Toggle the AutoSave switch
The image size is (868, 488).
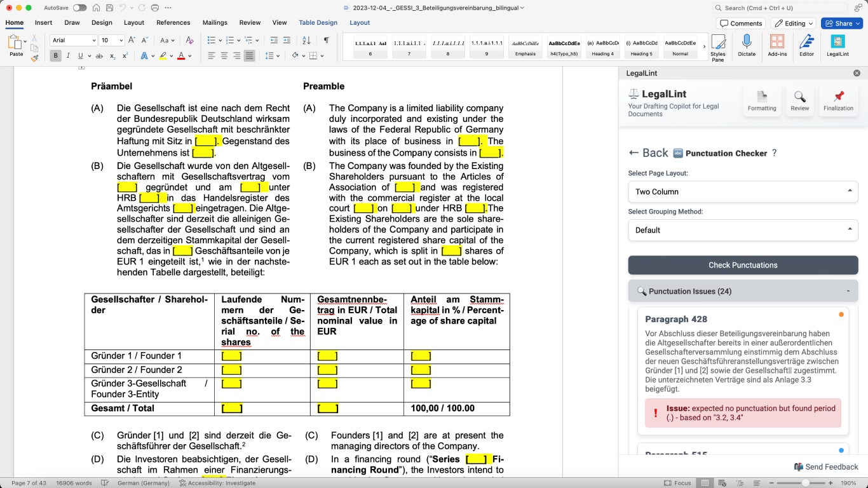79,8
